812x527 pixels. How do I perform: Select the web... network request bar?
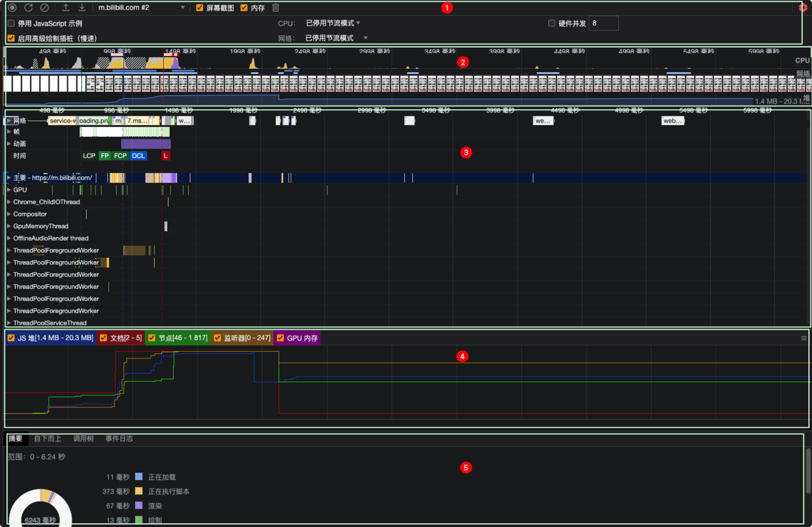coord(672,121)
